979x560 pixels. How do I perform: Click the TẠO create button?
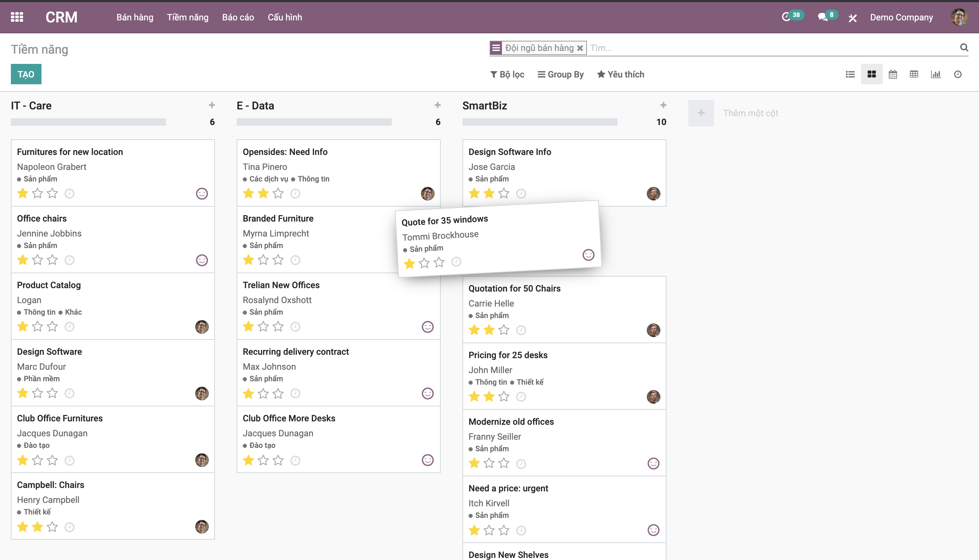coord(26,74)
